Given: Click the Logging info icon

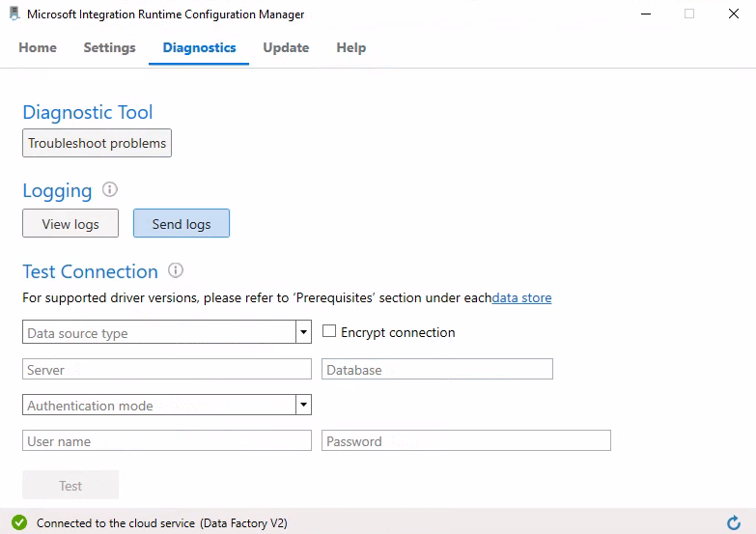Looking at the screenshot, I should [x=110, y=190].
